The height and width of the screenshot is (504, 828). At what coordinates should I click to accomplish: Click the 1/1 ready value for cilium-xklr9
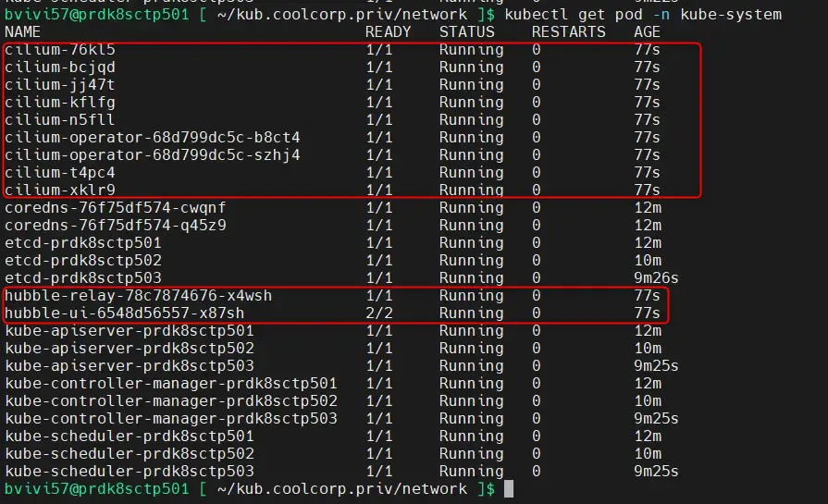pos(379,190)
